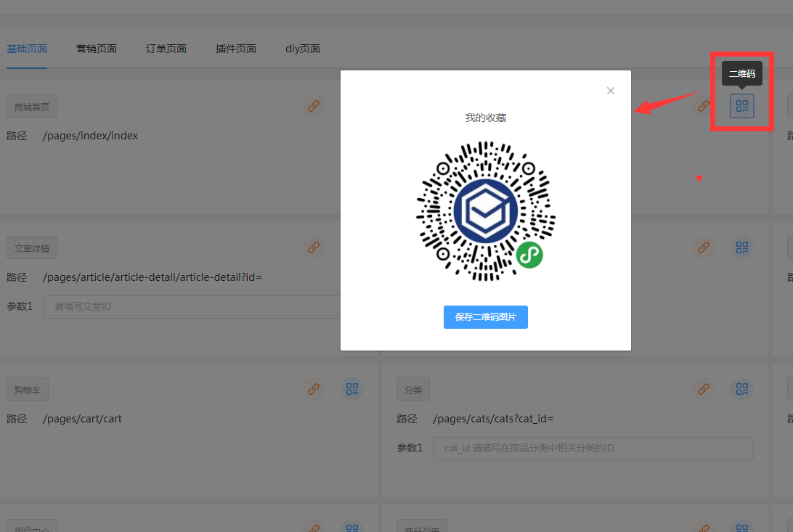The image size is (793, 532).
Task: Click the 购物车 label tag
Action: point(28,390)
